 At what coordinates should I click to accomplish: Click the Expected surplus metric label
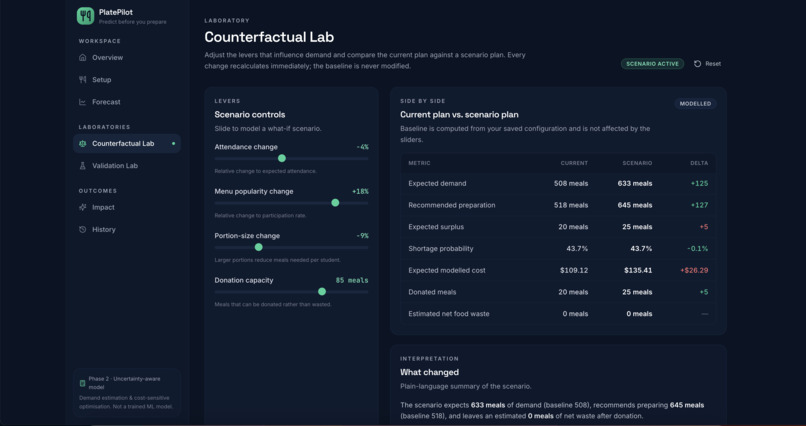pos(437,227)
